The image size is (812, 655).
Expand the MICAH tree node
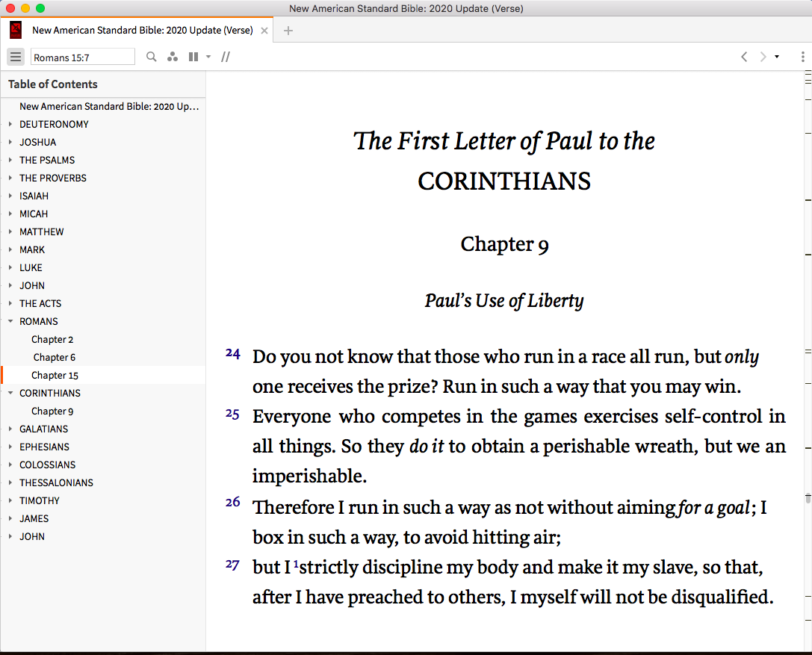[x=10, y=214]
